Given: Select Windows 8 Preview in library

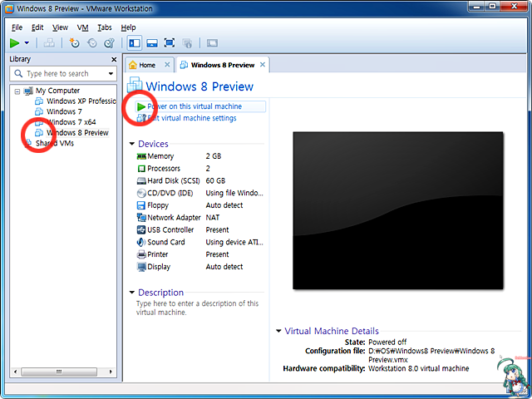Looking at the screenshot, I should [x=77, y=133].
